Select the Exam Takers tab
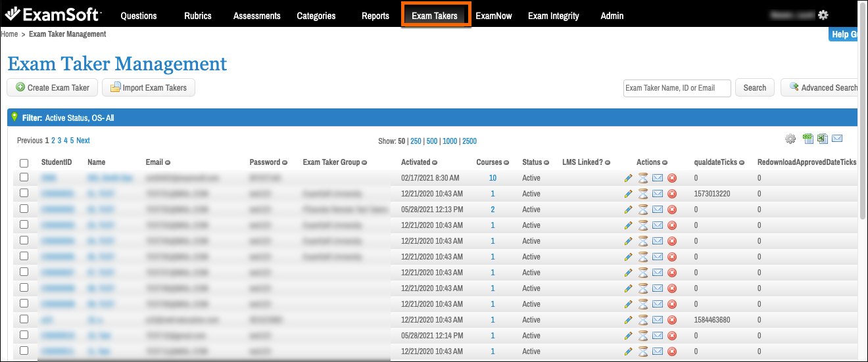The height and width of the screenshot is (362, 868). click(x=435, y=16)
